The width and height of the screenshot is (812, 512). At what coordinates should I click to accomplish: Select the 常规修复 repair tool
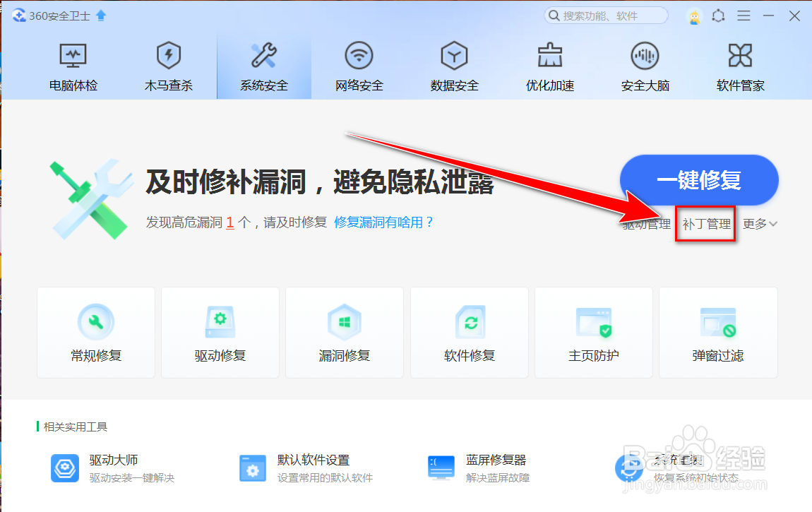[95, 332]
